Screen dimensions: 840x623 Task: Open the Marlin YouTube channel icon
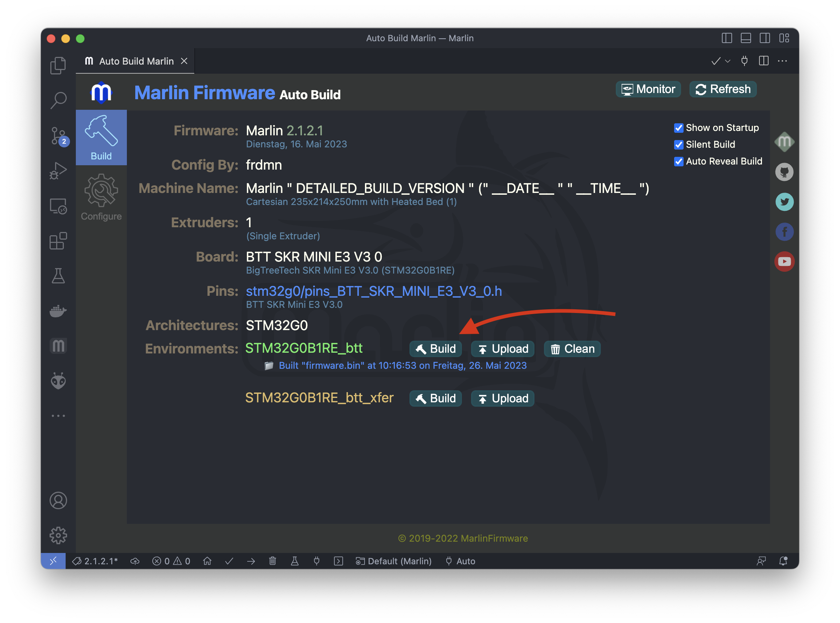coord(784,261)
